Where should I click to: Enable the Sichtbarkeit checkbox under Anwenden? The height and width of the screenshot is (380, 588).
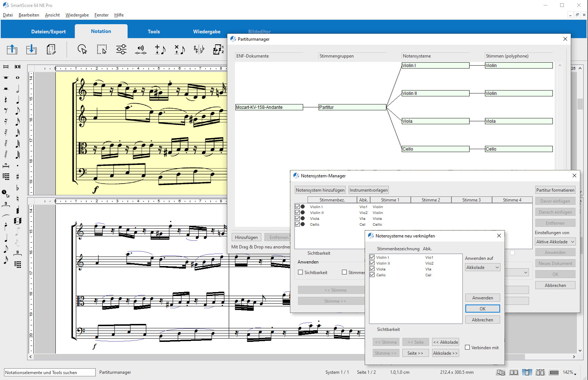pyautogui.click(x=300, y=272)
